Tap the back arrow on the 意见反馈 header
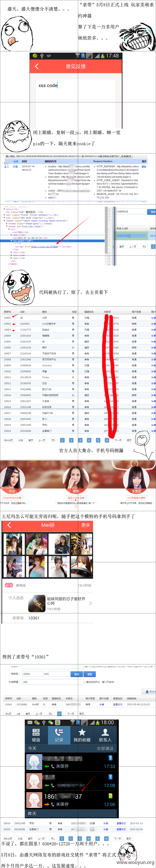The width and height of the screenshot is (156, 868). [x=37, y=66]
